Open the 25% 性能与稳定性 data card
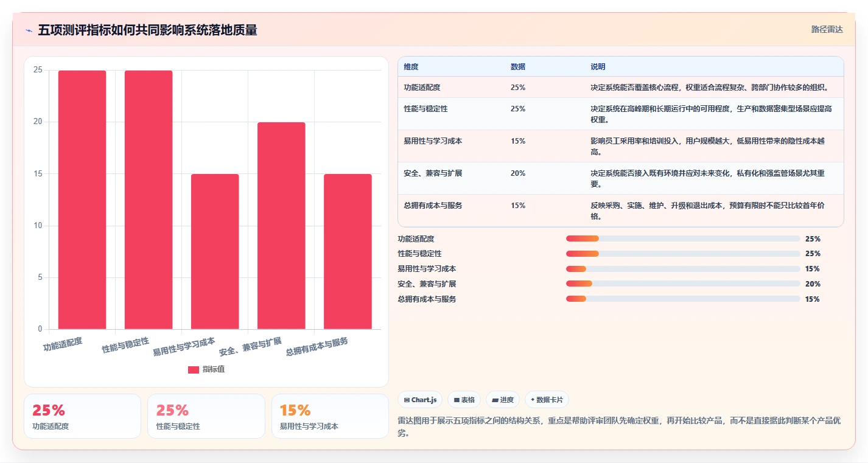This screenshot has height=463, width=868. pos(206,416)
